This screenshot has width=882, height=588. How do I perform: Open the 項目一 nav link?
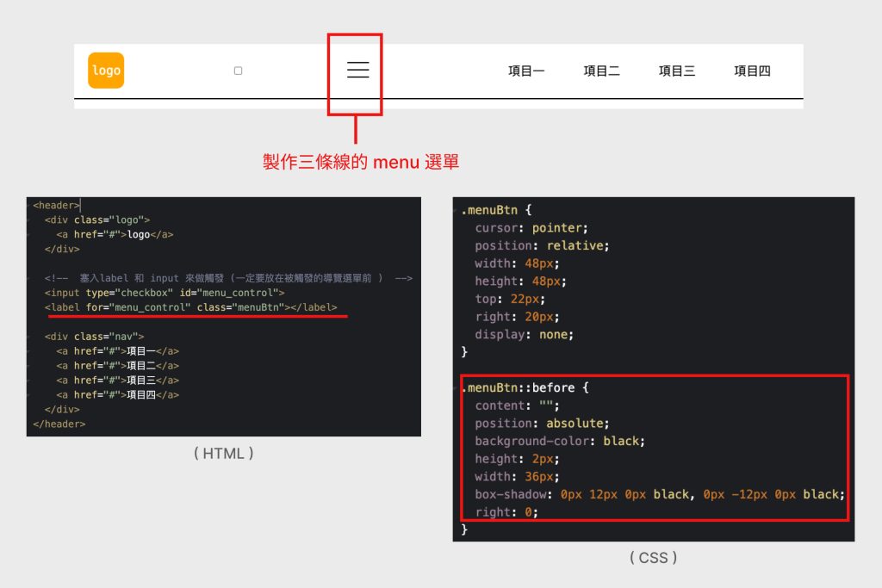tap(525, 71)
